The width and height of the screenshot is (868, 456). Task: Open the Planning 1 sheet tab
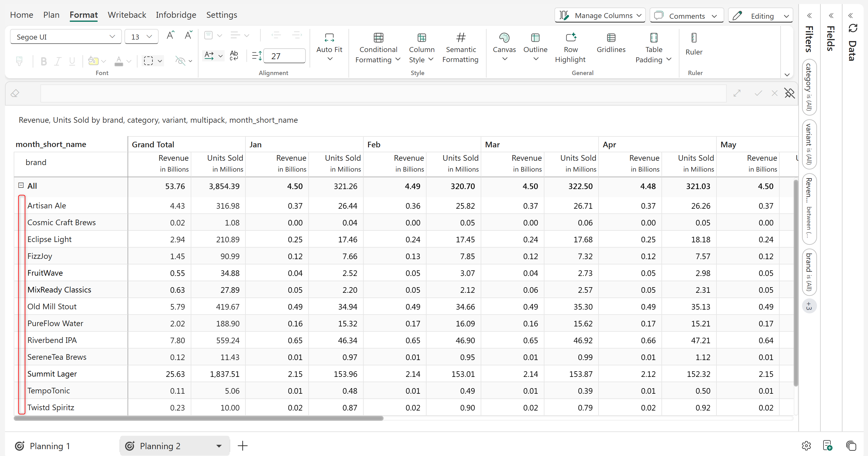pos(49,446)
